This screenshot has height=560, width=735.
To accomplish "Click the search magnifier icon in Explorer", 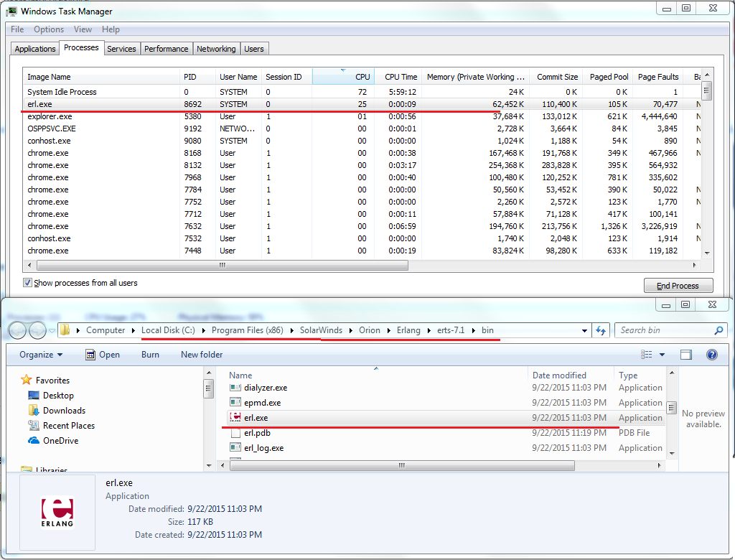I will [x=718, y=330].
